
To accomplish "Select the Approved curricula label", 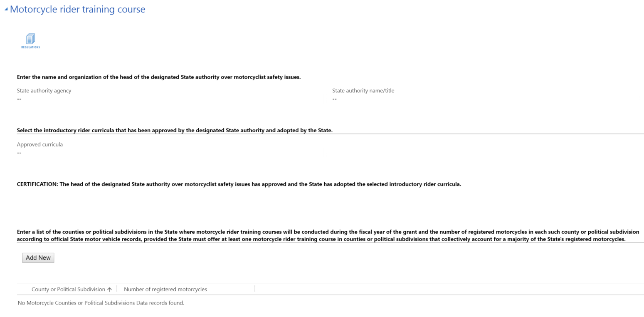I will coord(39,144).
